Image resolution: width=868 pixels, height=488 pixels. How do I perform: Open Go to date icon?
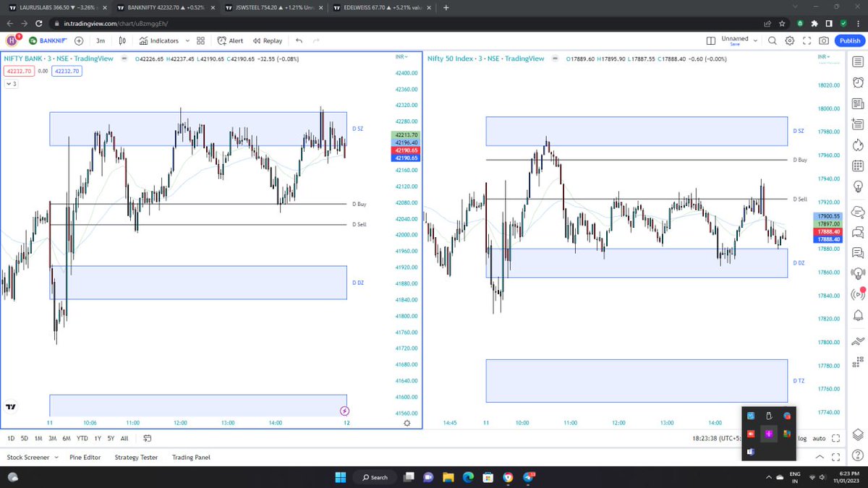click(148, 438)
